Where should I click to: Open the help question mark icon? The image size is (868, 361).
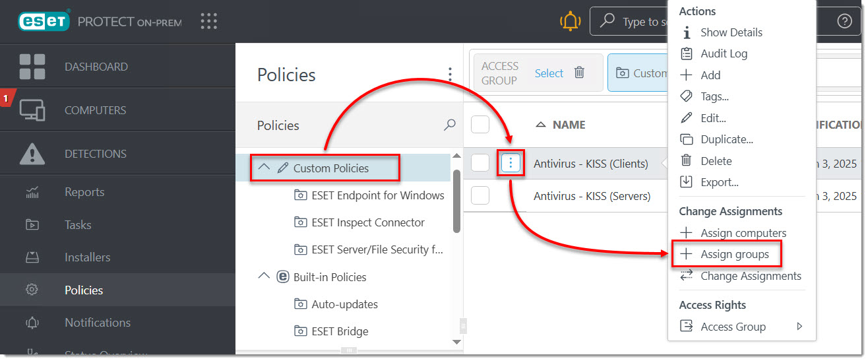tap(844, 21)
